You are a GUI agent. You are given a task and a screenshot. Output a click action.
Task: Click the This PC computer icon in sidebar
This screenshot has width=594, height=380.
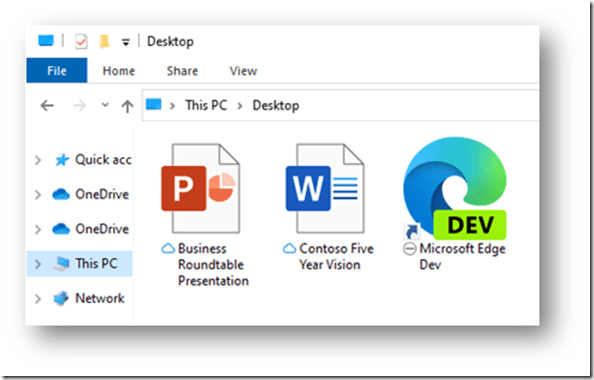pyautogui.click(x=61, y=263)
